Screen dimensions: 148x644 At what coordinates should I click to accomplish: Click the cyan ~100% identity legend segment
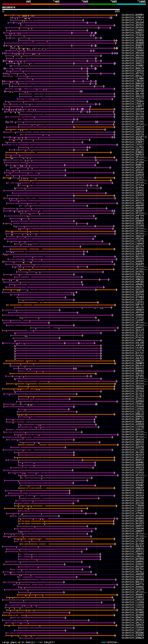[x=131, y=4]
